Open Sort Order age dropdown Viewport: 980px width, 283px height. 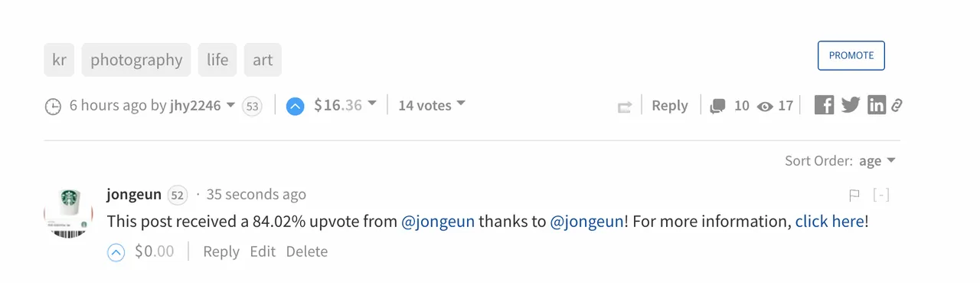click(877, 160)
